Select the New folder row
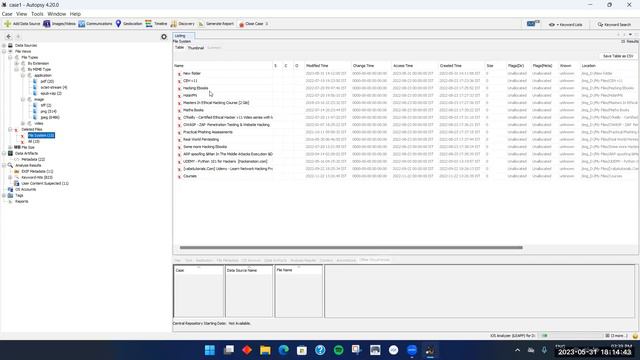Screen dimensions: 640x360 coord(406,73)
